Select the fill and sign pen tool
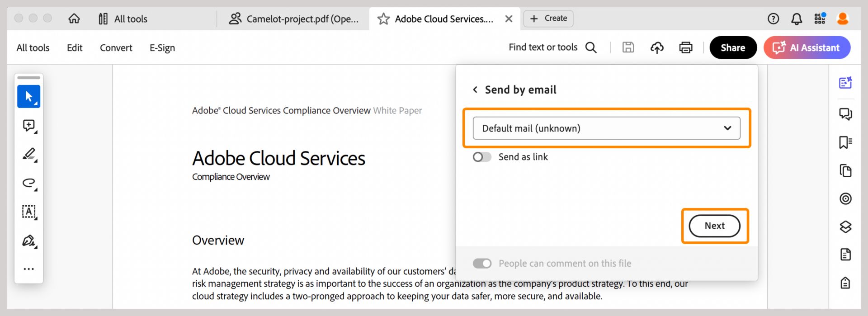 pos(29,241)
